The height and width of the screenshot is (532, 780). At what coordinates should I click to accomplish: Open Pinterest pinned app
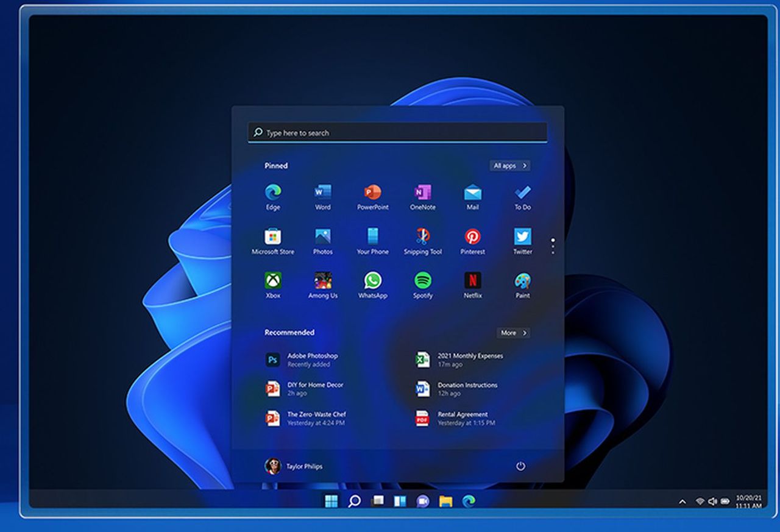(473, 242)
